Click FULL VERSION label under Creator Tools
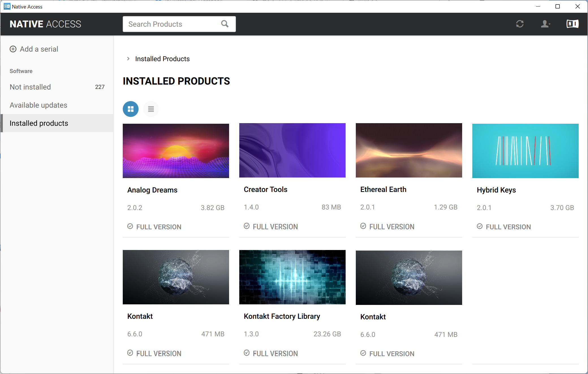Screen dimensions: 588x374 coord(275,227)
